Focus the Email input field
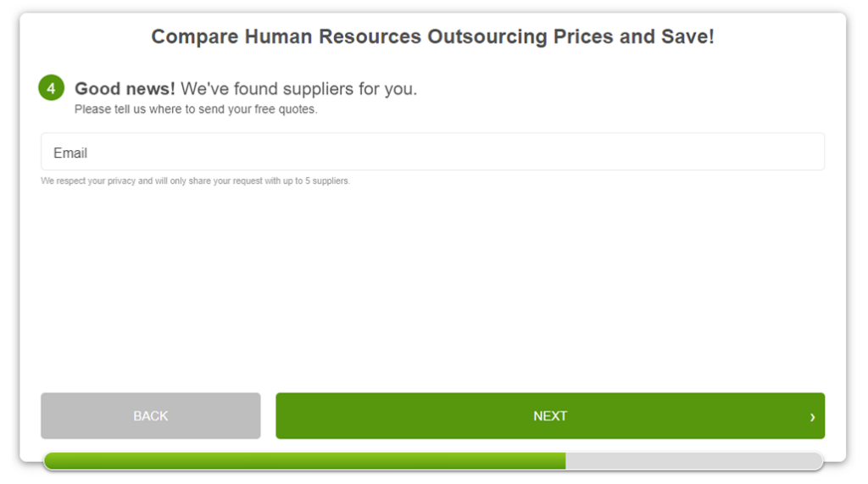The image size is (868, 484). (432, 152)
